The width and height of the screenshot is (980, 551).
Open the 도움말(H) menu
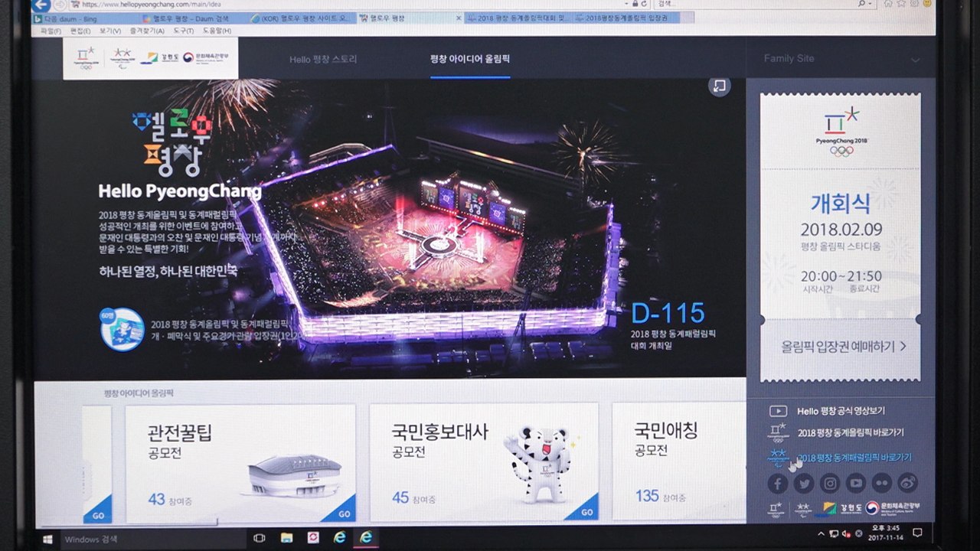pos(216,31)
